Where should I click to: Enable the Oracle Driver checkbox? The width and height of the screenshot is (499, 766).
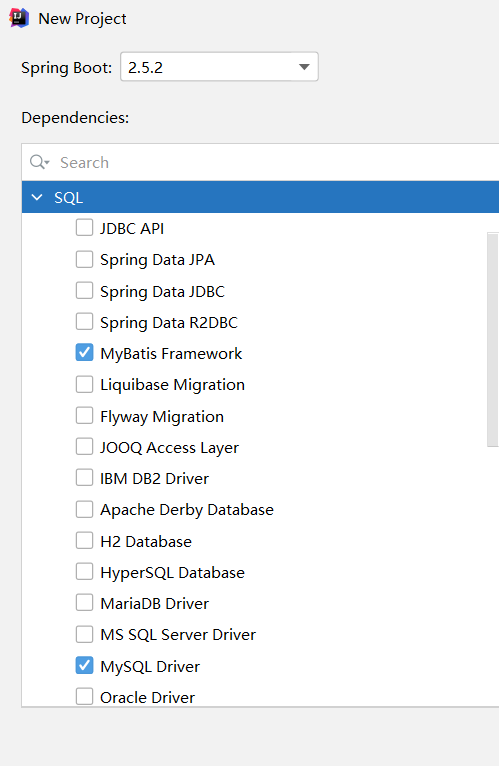85,697
